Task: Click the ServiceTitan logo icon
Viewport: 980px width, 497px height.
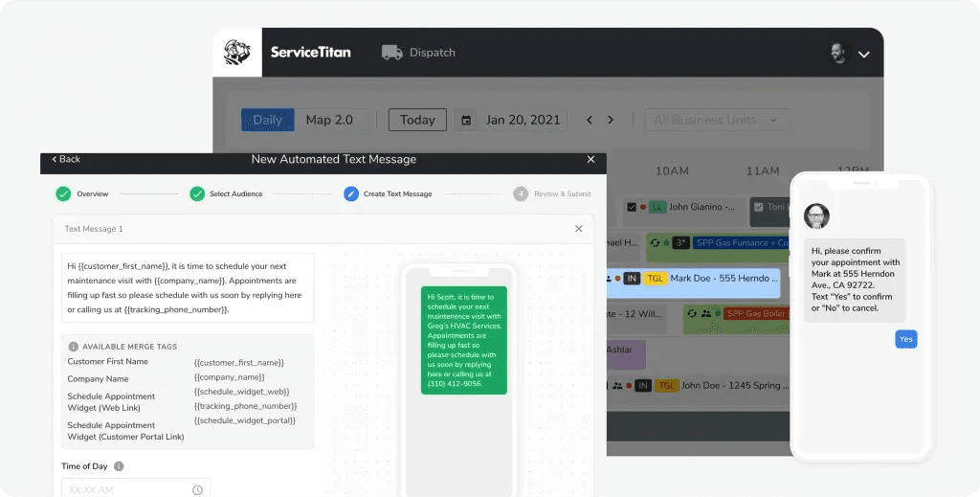Action: 237,53
